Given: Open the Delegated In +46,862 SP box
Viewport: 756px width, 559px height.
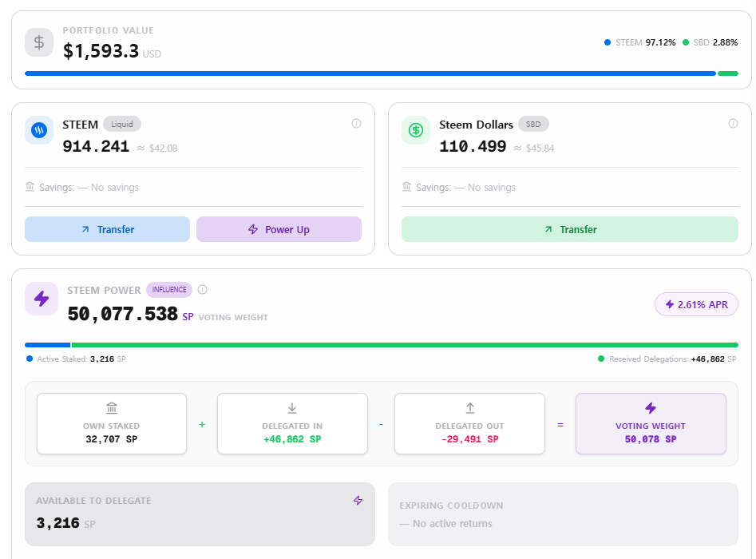Looking at the screenshot, I should (292, 423).
